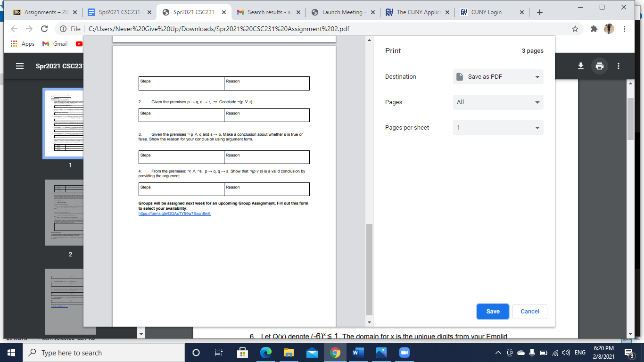This screenshot has width=644, height=362.
Task: Open Task View from the taskbar
Action: coord(218,353)
